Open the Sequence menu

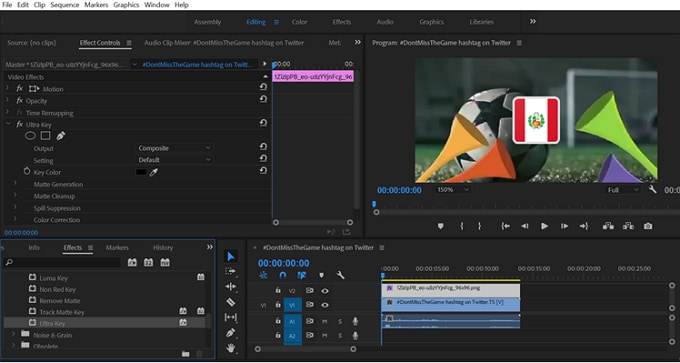[65, 5]
